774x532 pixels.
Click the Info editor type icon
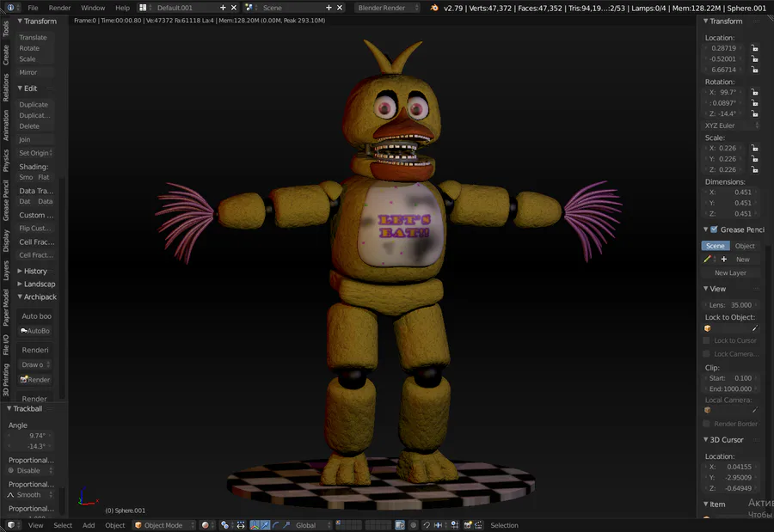[10, 8]
